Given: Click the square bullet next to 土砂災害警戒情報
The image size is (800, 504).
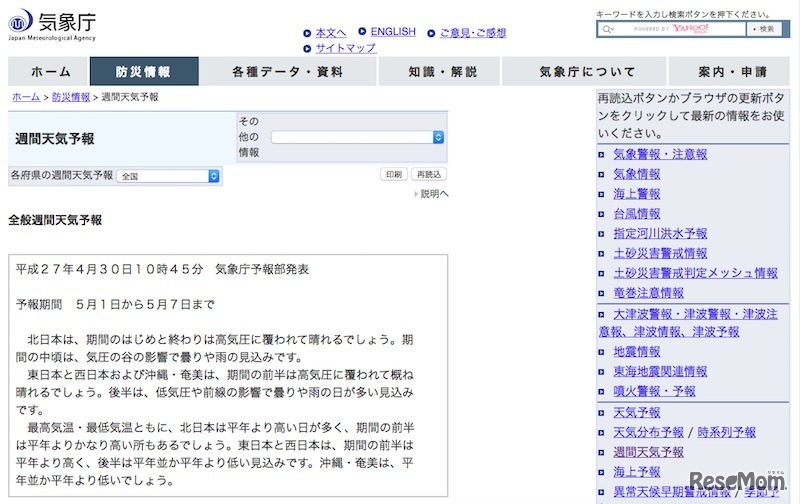Looking at the screenshot, I should pos(602,254).
